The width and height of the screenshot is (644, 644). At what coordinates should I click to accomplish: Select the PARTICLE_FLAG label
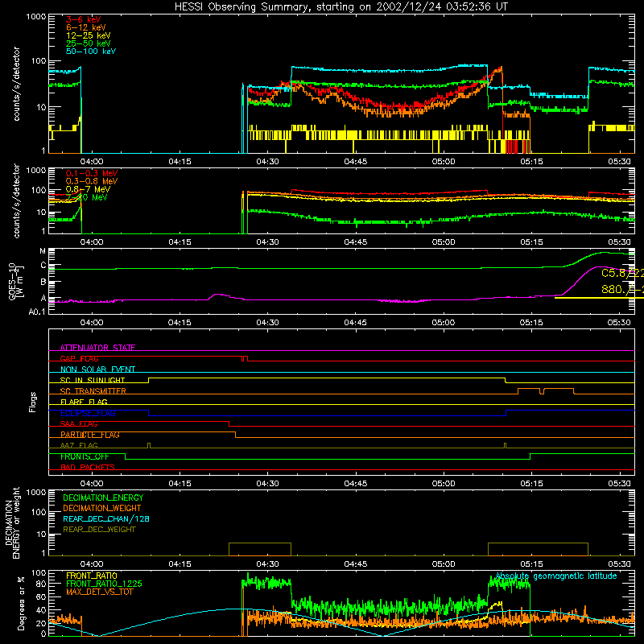[90, 435]
